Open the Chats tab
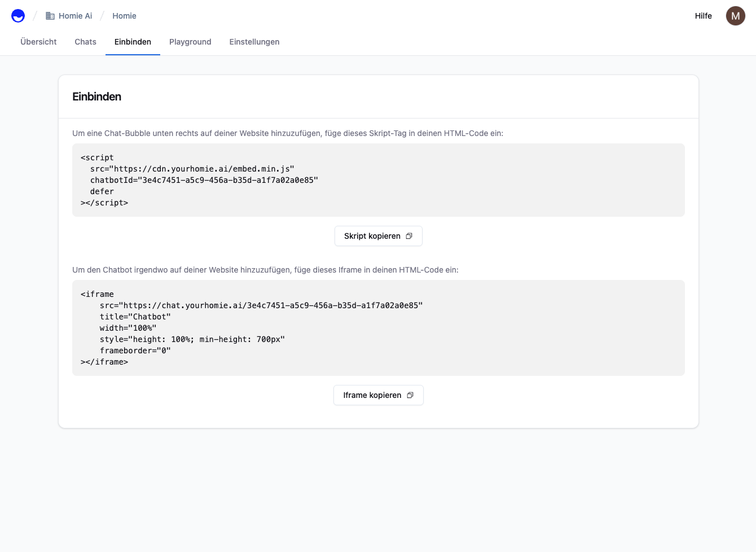 pyautogui.click(x=85, y=42)
